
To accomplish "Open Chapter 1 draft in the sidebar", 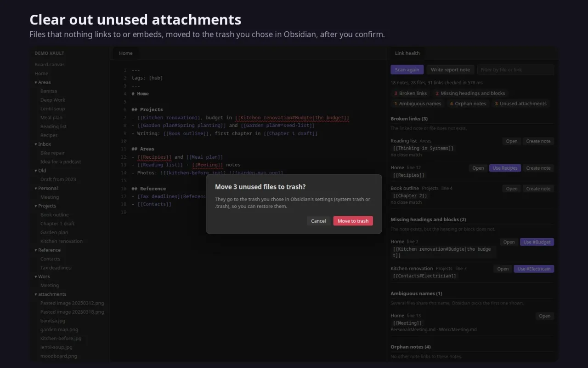I will 57,224.
